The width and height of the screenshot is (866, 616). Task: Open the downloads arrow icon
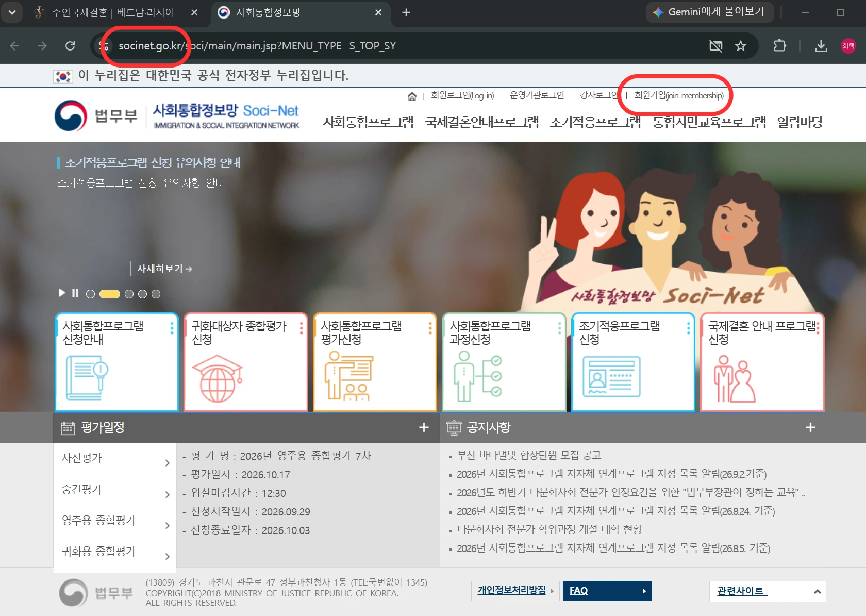pyautogui.click(x=821, y=46)
